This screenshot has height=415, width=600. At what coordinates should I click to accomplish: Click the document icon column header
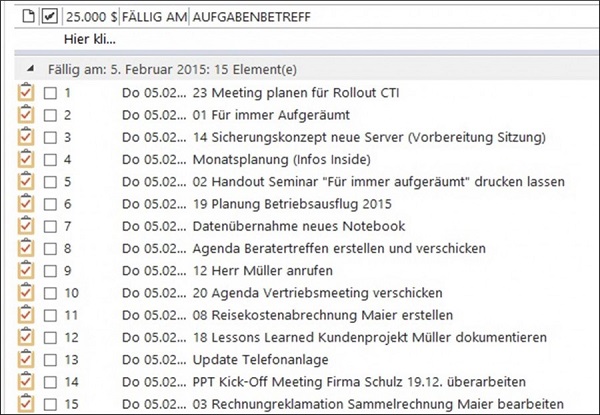(x=28, y=16)
